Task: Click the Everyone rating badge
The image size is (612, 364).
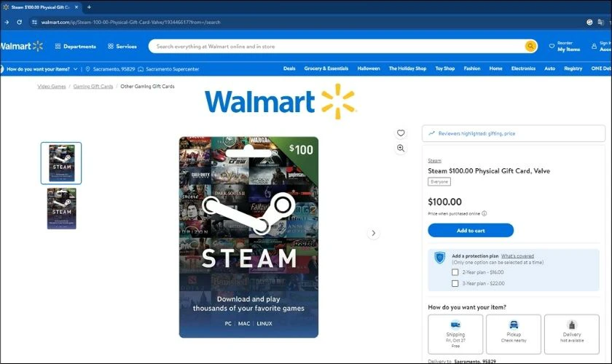Action: click(x=439, y=182)
